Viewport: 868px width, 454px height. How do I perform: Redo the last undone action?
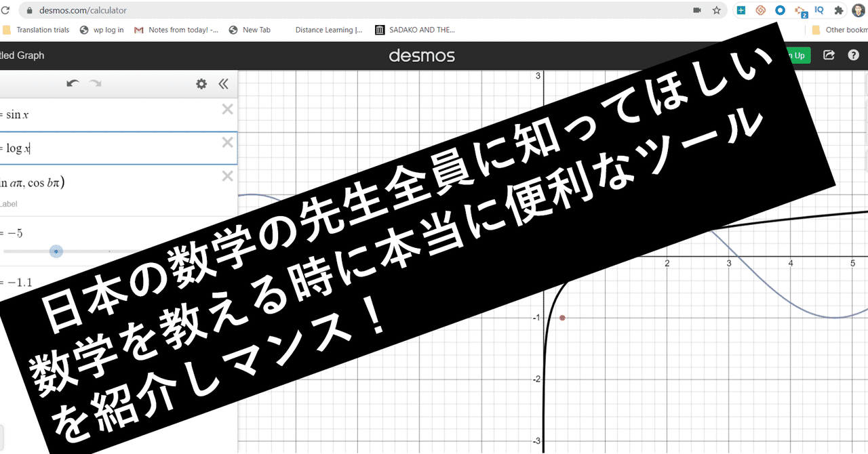point(96,83)
